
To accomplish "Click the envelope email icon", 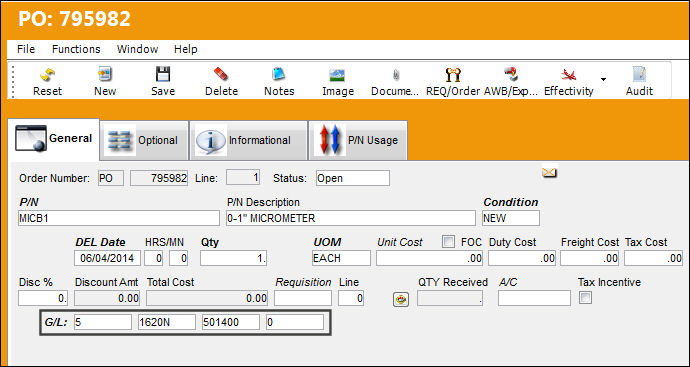I will click(549, 172).
